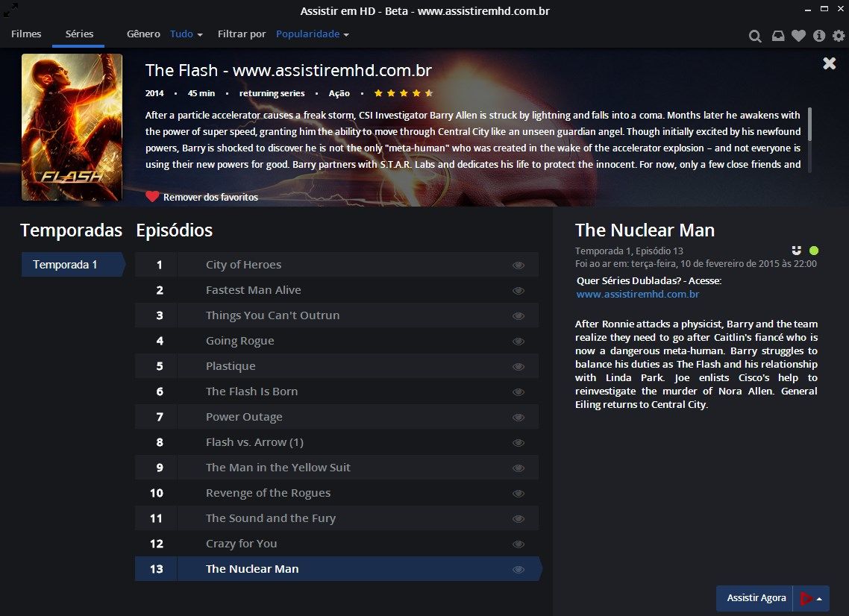
Task: Select episode title Flash vs. Arrow (1)
Action: [254, 442]
